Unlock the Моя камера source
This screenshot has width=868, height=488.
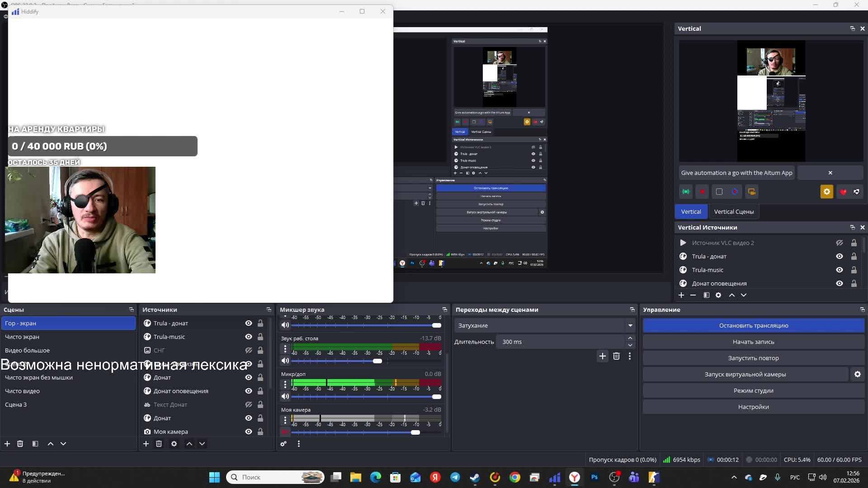tap(260, 432)
